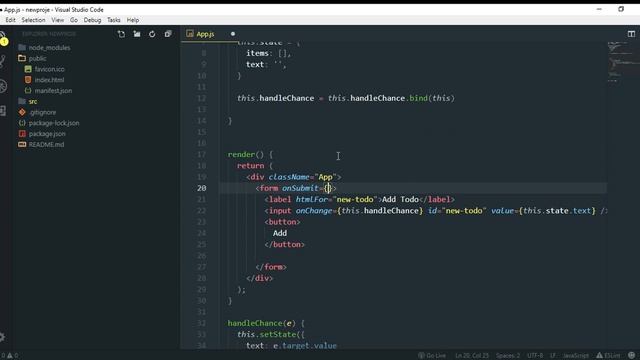Open the Explorer view in activity bar
The width and height of the screenshot is (640, 360).
[x=3, y=38]
